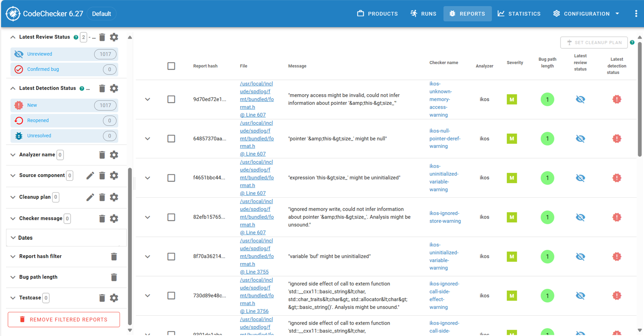Check the box for report f4651bbc44

[x=171, y=178]
